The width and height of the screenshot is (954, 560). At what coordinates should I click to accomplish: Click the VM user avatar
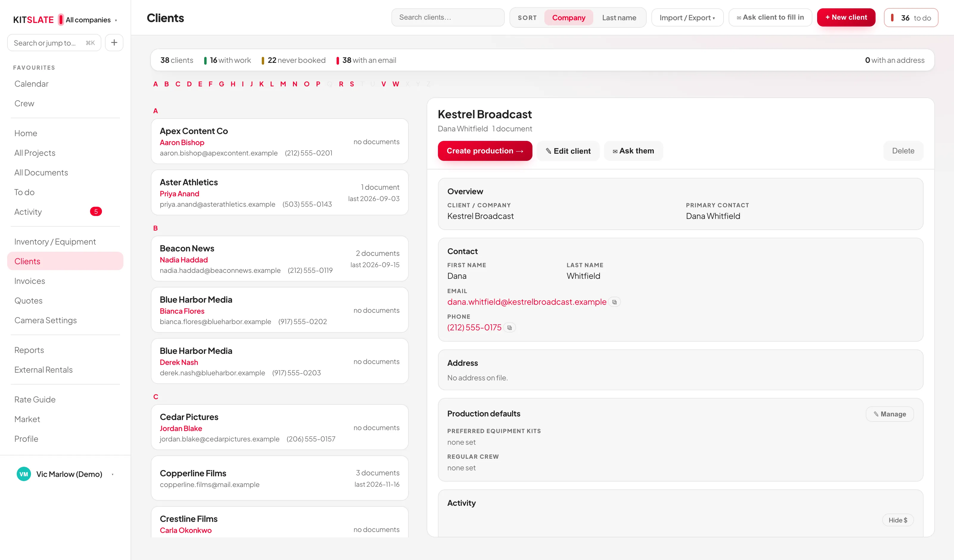(x=24, y=474)
